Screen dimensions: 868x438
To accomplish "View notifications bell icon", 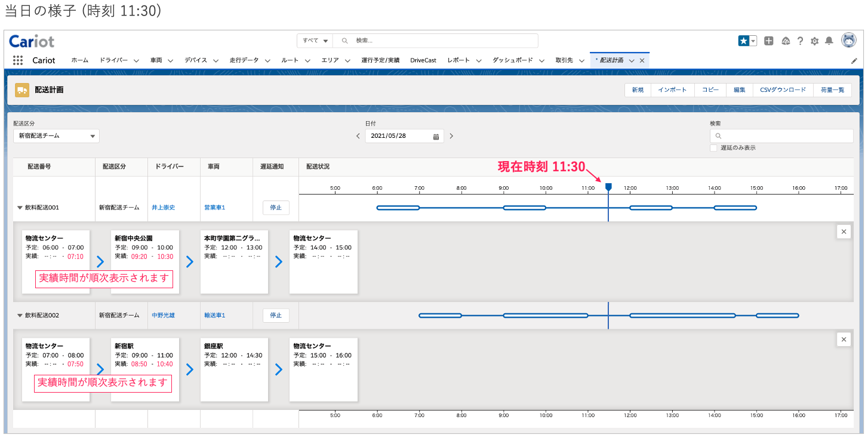I will click(829, 41).
